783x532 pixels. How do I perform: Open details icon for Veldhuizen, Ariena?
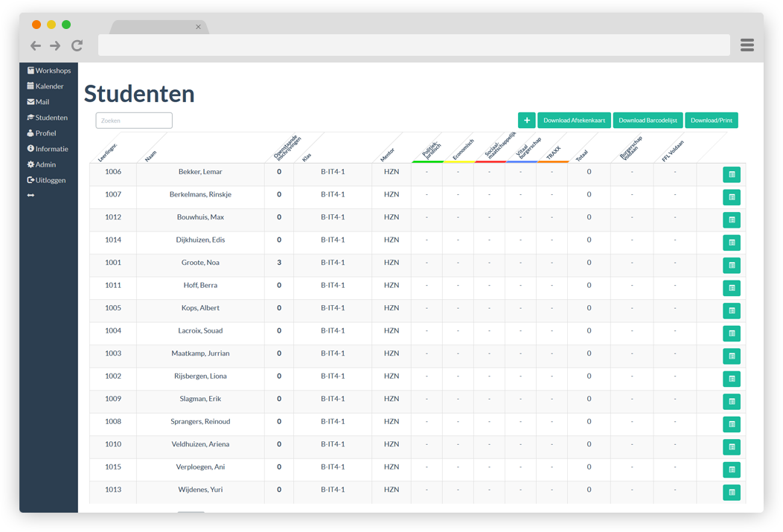732,447
